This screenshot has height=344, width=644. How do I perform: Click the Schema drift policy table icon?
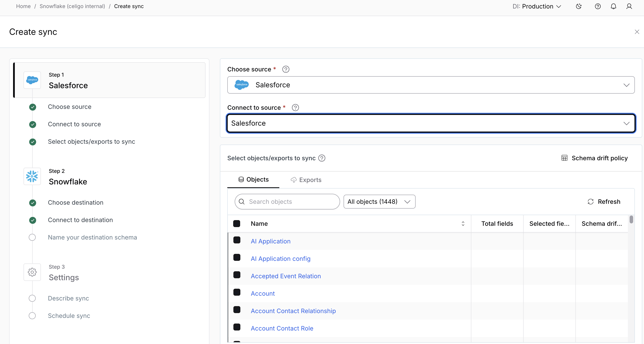click(x=565, y=158)
